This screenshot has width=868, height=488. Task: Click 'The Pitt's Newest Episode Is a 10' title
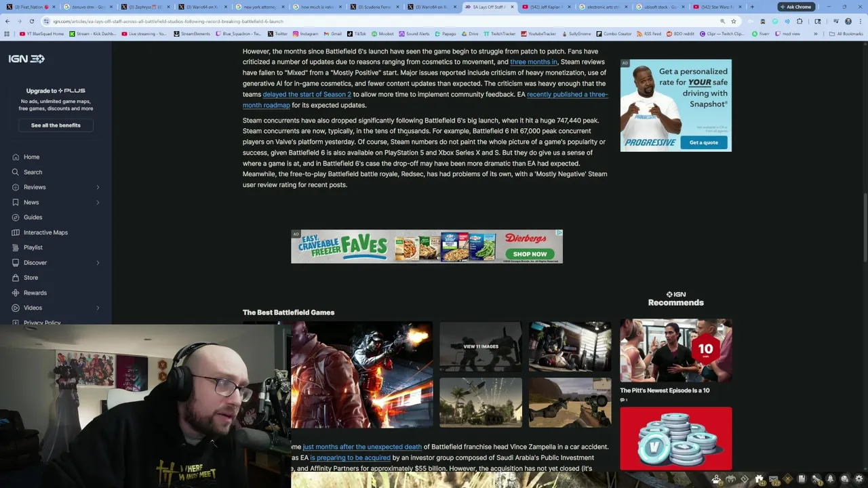(665, 390)
